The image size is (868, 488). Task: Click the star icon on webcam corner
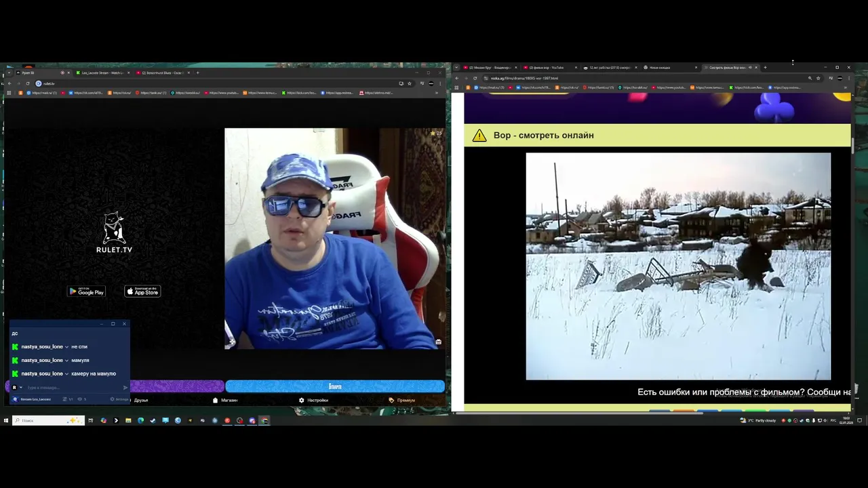pyautogui.click(x=433, y=134)
